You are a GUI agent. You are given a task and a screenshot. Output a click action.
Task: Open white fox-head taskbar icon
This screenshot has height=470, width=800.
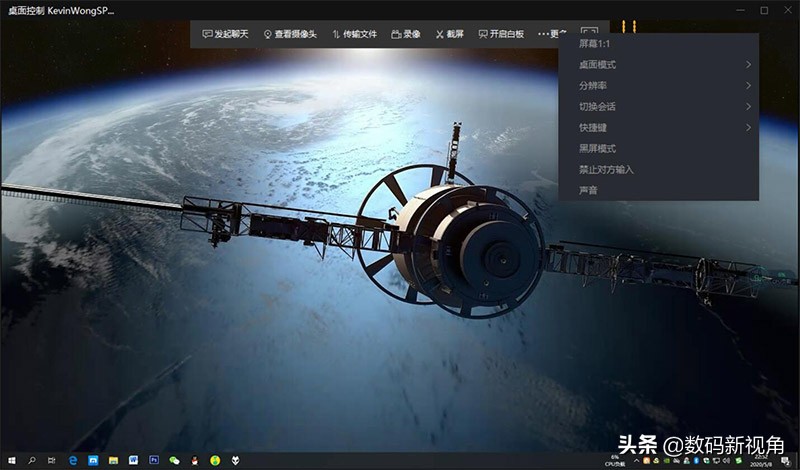pos(235,460)
